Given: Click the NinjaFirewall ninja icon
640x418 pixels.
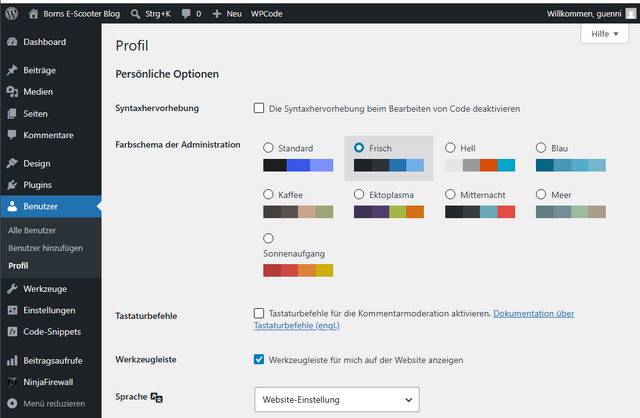Looking at the screenshot, I should (12, 382).
